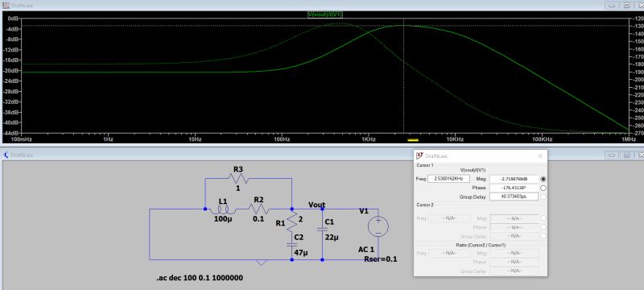Click the R3 reference label
Viewport: 644px width, 290px height.
238,169
